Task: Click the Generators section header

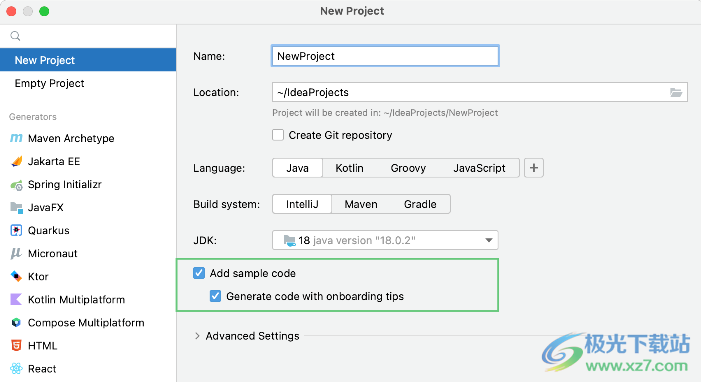Action: pos(33,117)
